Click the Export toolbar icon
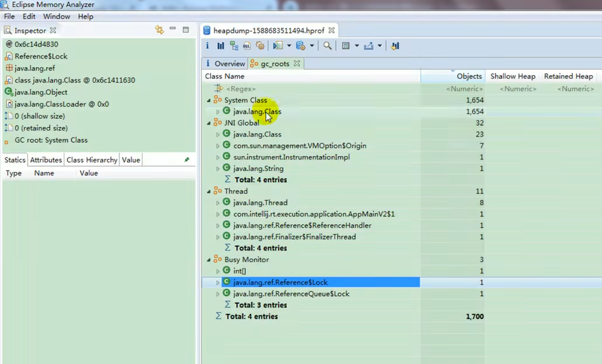Image resolution: width=602 pixels, height=364 pixels. tap(368, 46)
